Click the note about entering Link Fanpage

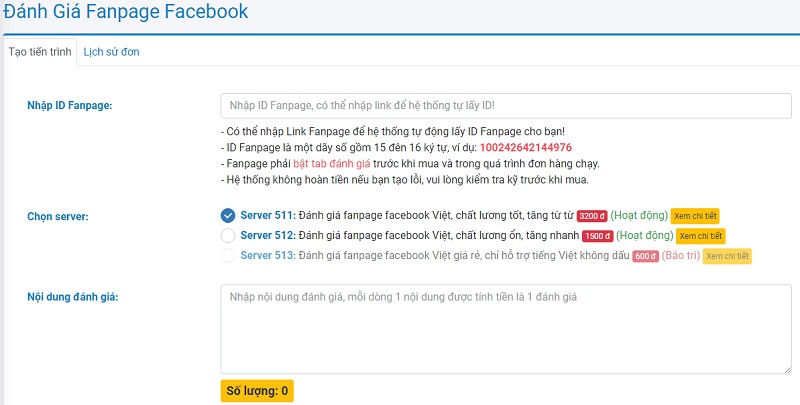pos(393,132)
